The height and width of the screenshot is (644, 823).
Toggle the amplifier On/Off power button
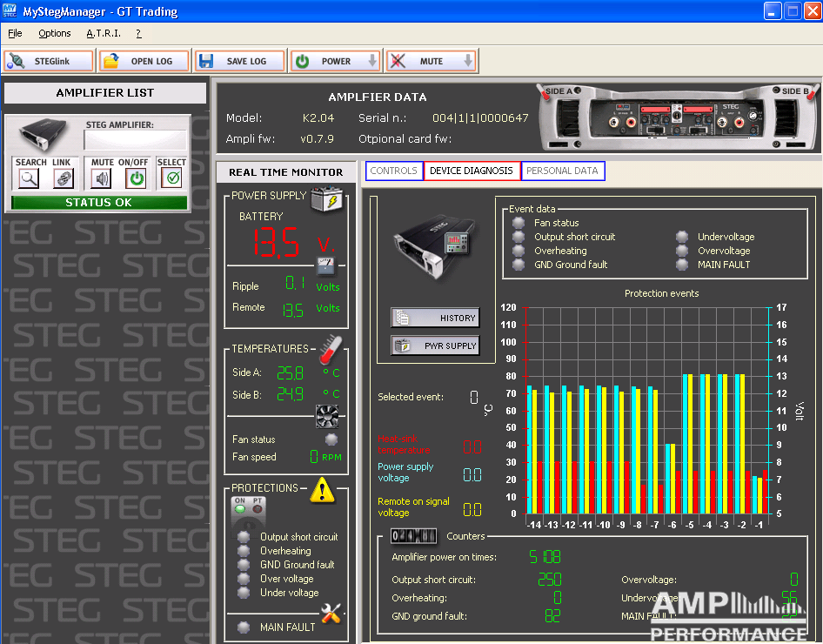136,178
